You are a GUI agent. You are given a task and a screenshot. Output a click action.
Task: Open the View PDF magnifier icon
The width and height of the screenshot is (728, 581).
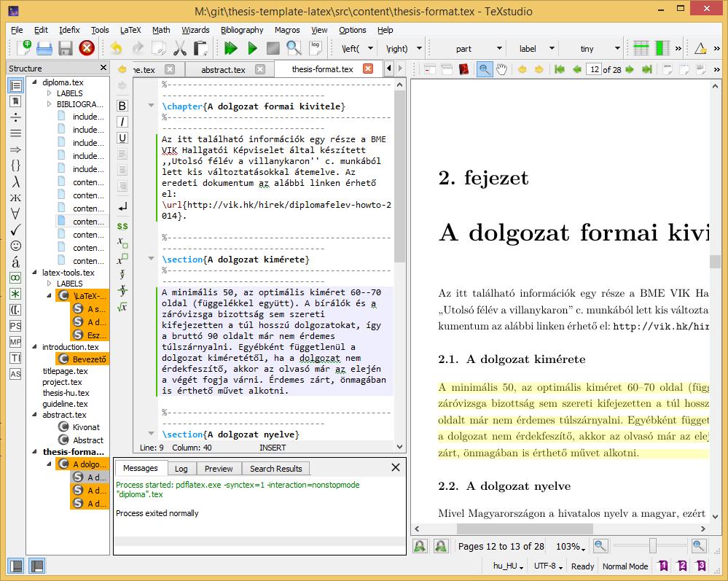(294, 48)
